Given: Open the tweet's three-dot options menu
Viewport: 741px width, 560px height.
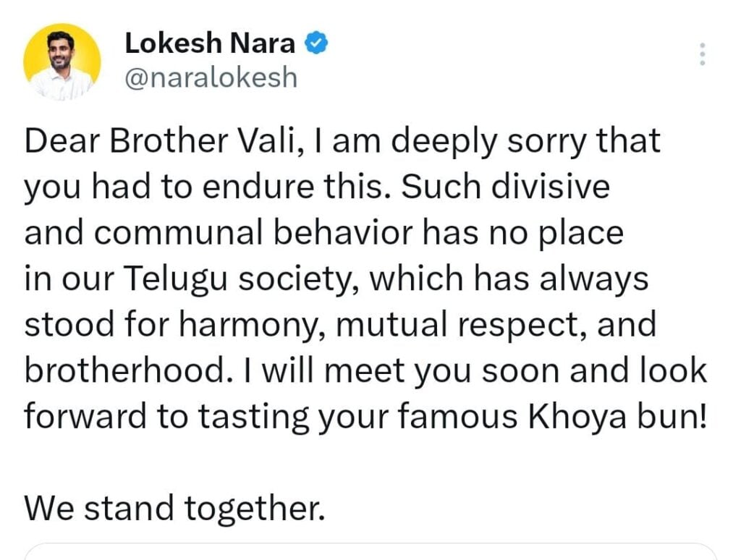Looking at the screenshot, I should (x=701, y=53).
